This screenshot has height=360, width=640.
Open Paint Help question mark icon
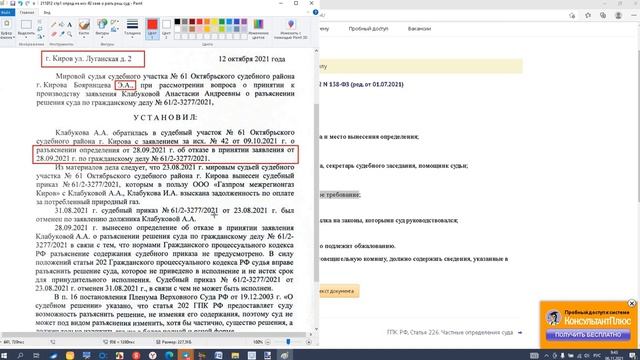tap(315, 12)
